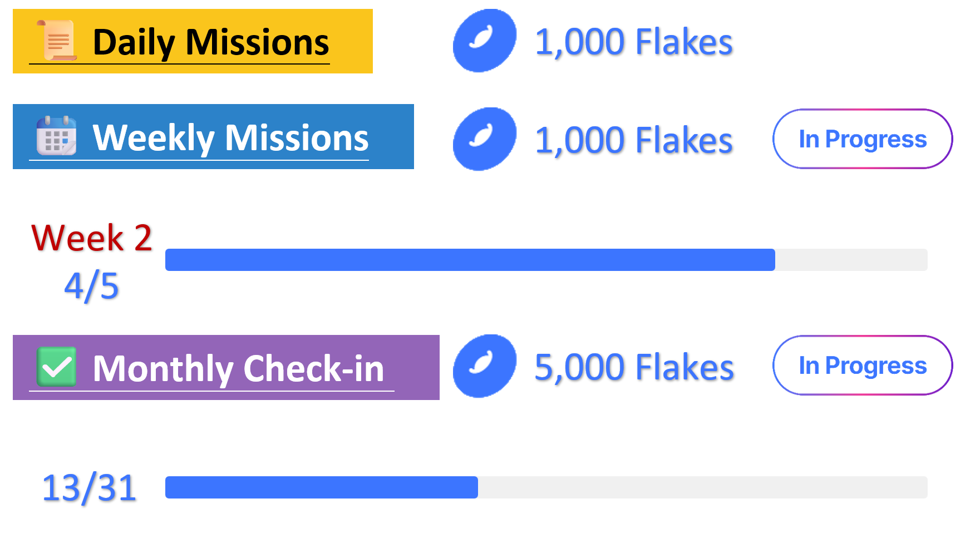Click the scroll icon beside Daily Missions
Viewport: 980px width, 538px height.
click(x=57, y=40)
